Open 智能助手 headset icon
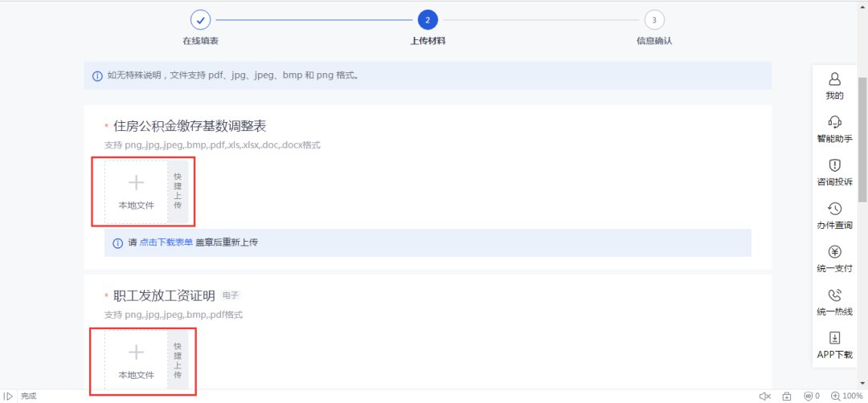The height and width of the screenshot is (403, 868). point(834,122)
